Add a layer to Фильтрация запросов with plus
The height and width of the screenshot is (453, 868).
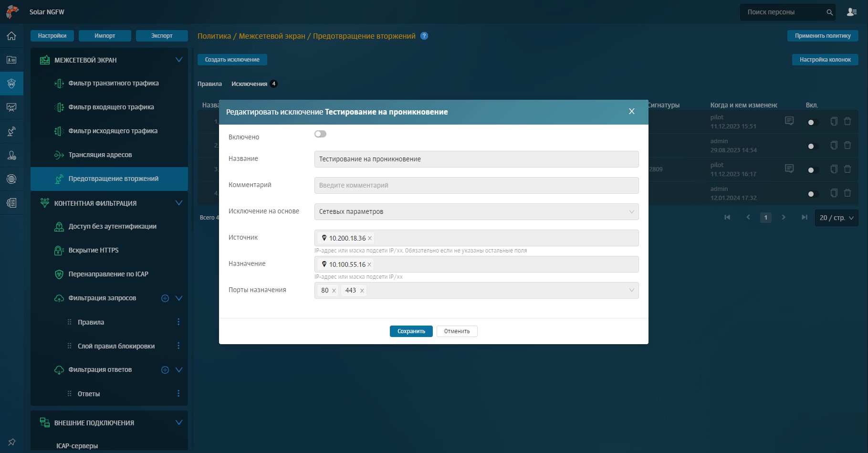pyautogui.click(x=165, y=298)
